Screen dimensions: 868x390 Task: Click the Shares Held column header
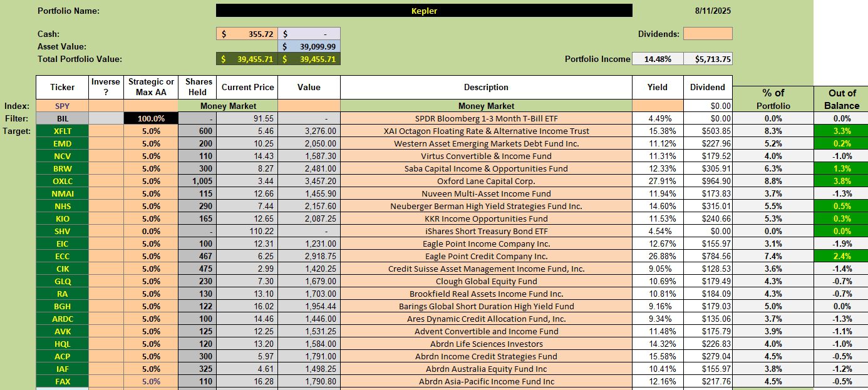197,87
